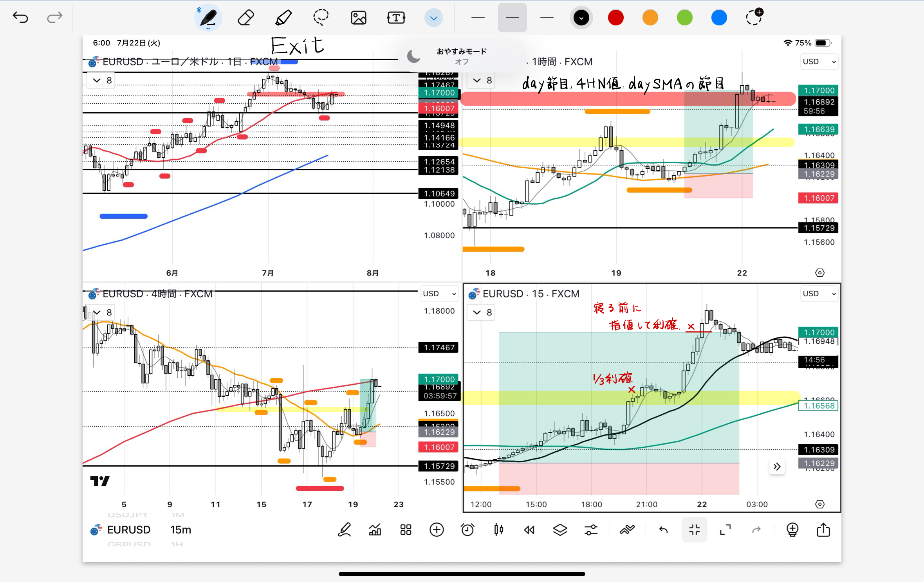Collapse panel with shrink arrows icon
The height and width of the screenshot is (582, 924).
tap(694, 530)
